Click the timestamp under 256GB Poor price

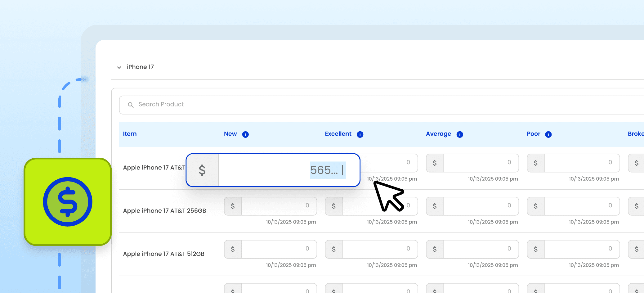[594, 222]
